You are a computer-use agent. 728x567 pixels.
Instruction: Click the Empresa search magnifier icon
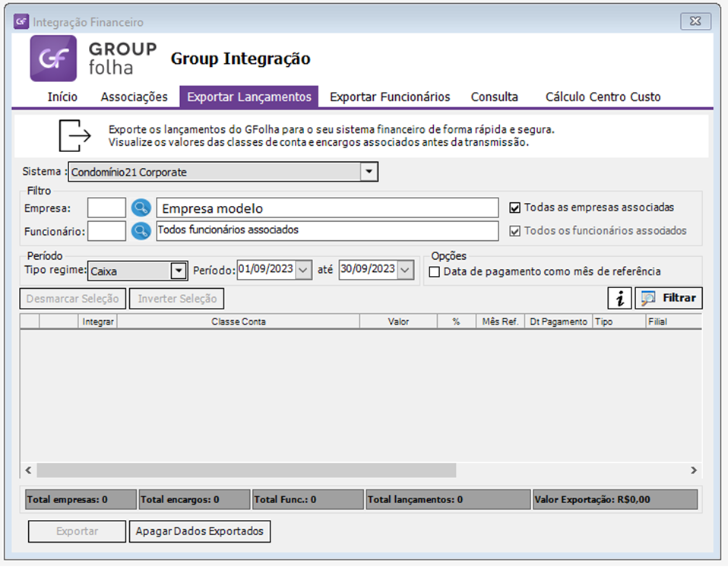point(141,207)
